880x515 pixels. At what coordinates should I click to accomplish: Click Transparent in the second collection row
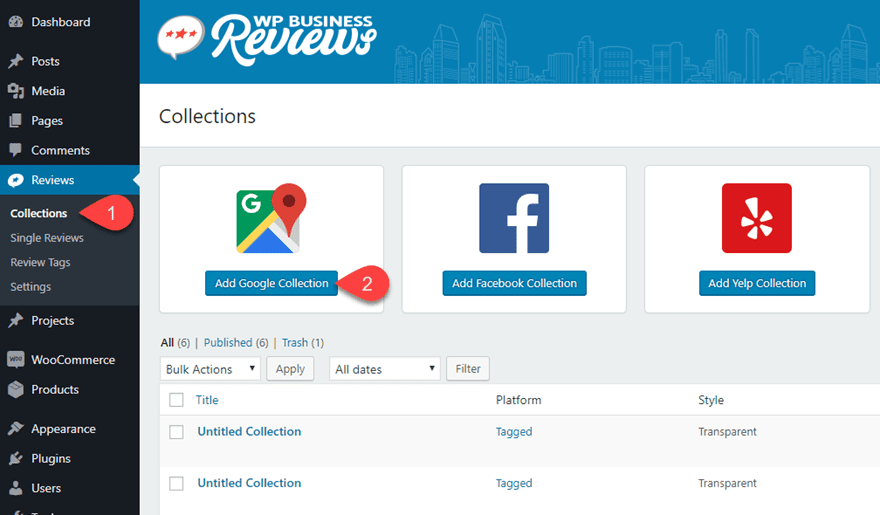click(727, 483)
